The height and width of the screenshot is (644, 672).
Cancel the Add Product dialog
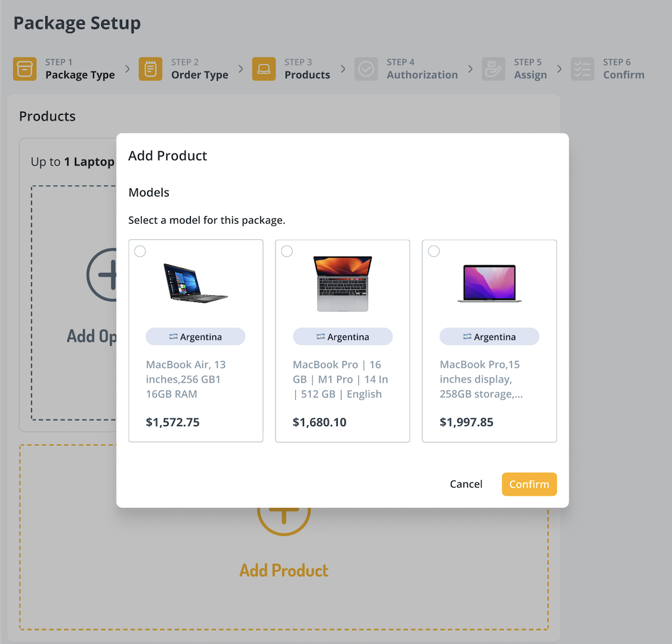[466, 484]
